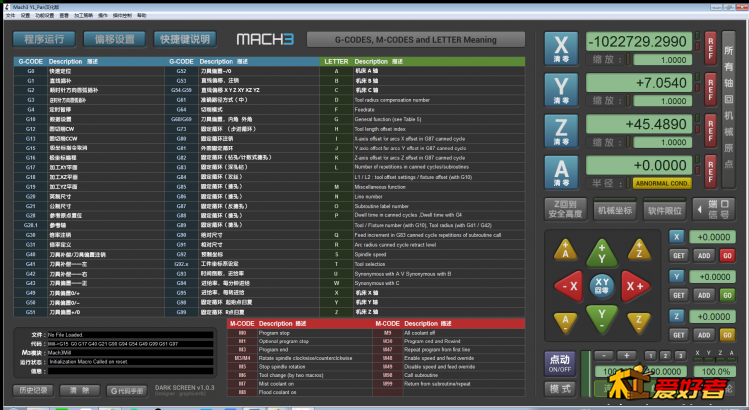Click the Z回到安全高度 button
749x410 pixels.
[x=565, y=209]
